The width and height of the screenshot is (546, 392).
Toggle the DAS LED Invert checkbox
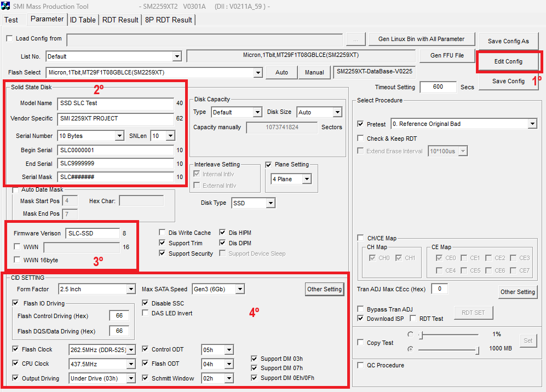[x=145, y=313]
